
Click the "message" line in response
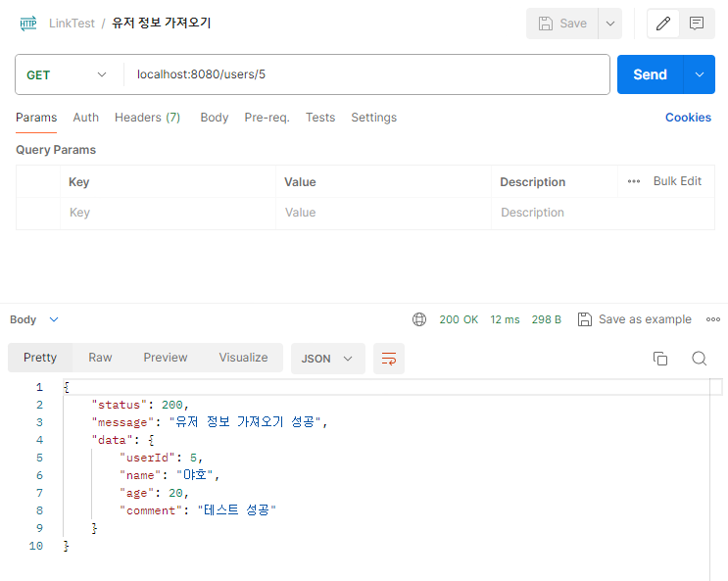(x=210, y=422)
